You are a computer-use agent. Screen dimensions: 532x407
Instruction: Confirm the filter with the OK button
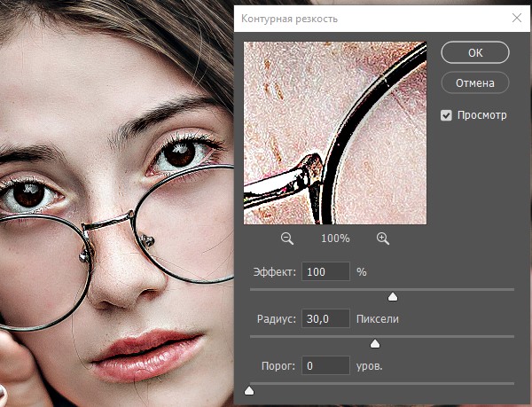[x=475, y=52]
